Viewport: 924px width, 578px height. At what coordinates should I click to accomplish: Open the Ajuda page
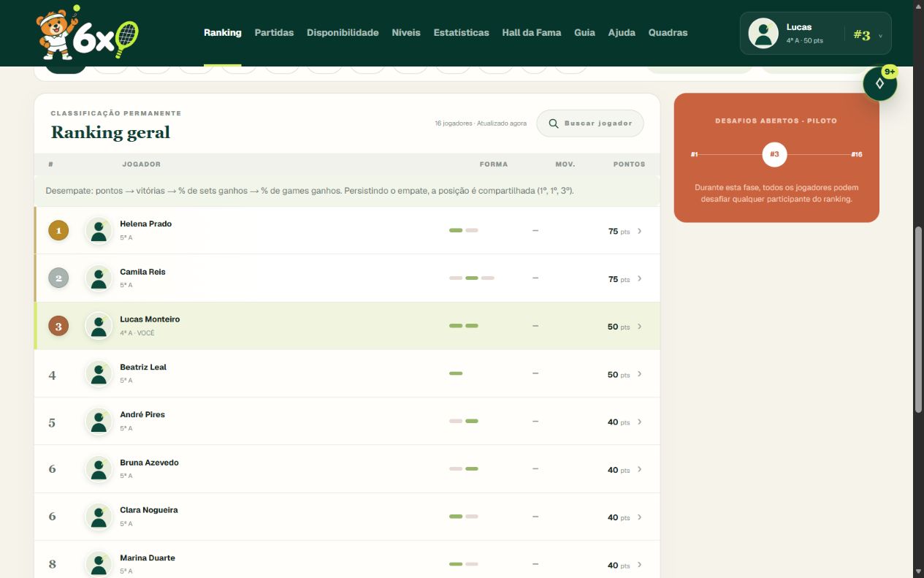point(622,33)
